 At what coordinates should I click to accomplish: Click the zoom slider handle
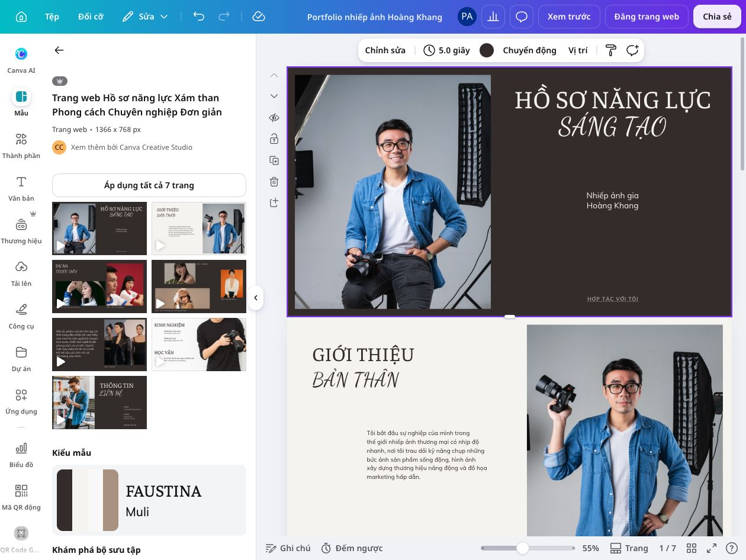[522, 548]
